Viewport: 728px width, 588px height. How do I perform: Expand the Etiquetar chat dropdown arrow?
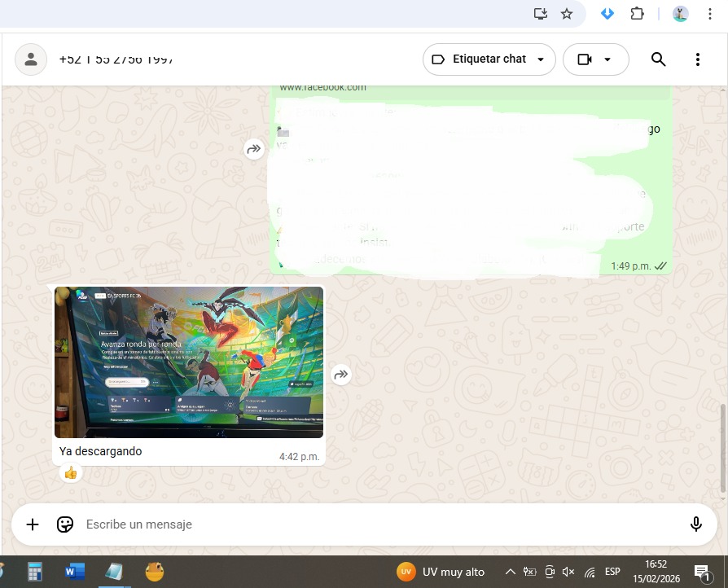(x=541, y=59)
